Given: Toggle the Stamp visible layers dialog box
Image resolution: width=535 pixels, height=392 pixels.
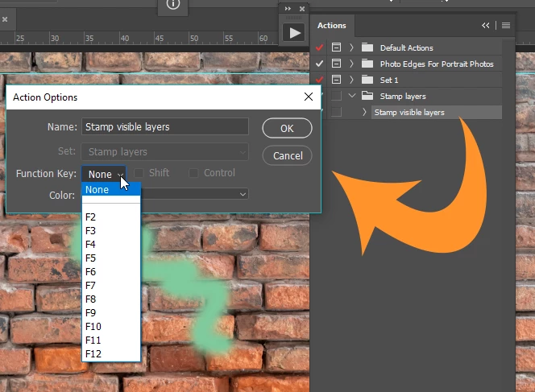Looking at the screenshot, I should click(336, 112).
